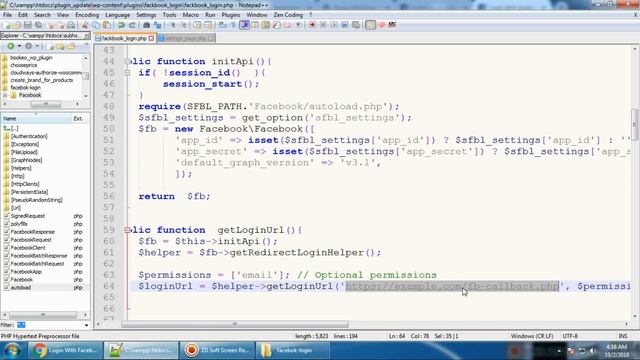Open the back-history dropdown arrow in Explorer

pos(19,46)
